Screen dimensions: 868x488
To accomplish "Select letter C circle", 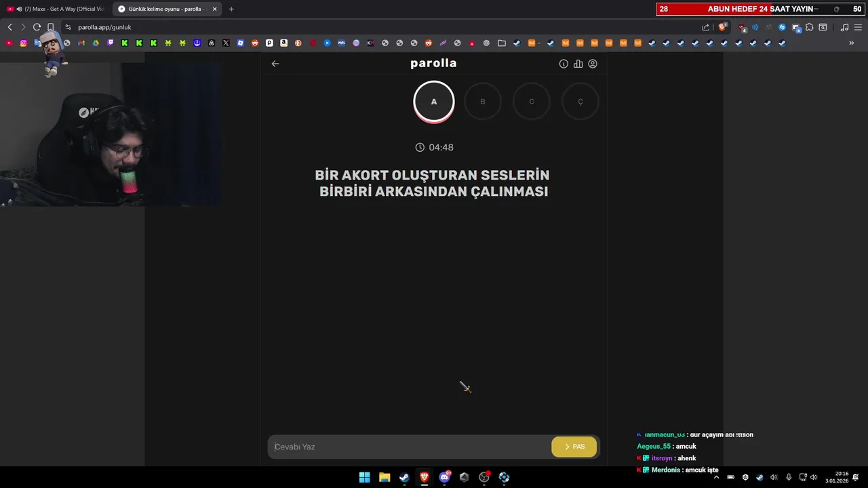I will point(532,102).
